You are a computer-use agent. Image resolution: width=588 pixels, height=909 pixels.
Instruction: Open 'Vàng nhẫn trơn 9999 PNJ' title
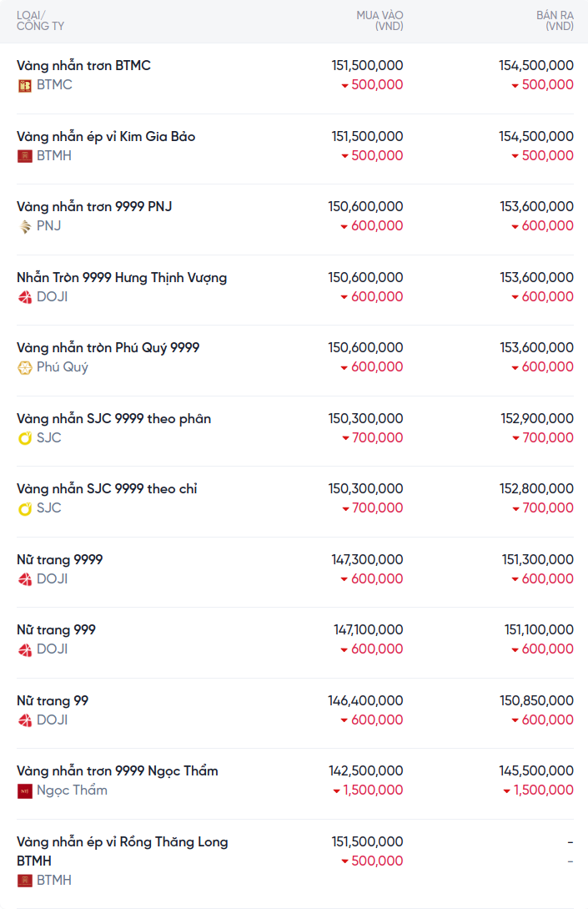(x=94, y=206)
